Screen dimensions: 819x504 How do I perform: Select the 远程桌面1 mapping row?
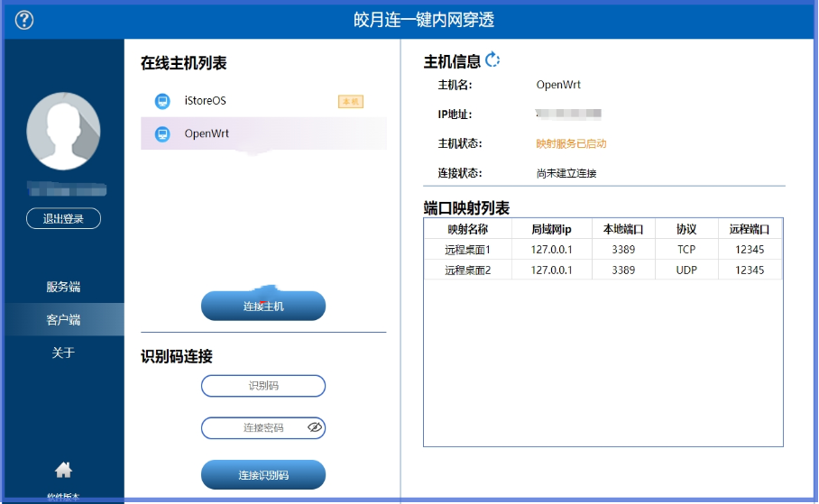tap(603, 250)
